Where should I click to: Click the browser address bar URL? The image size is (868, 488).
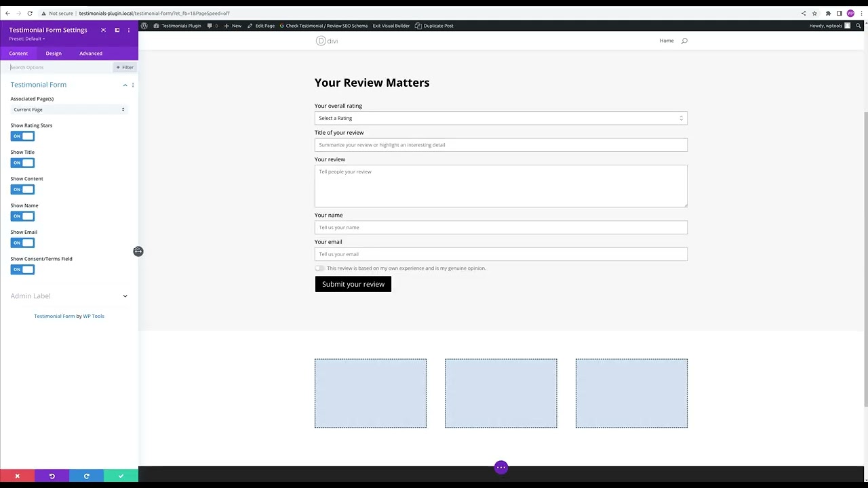[154, 13]
